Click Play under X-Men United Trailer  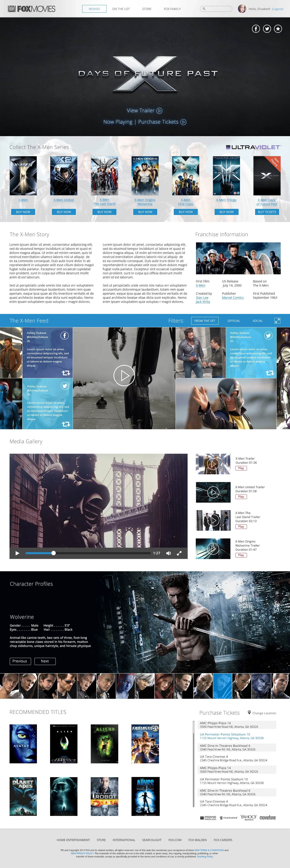point(241,497)
